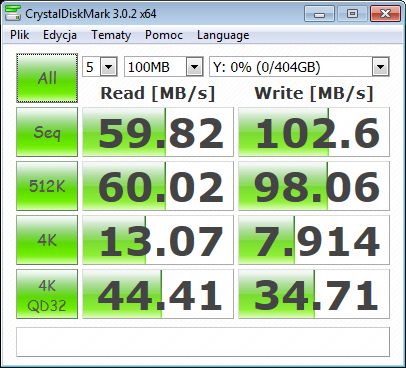Image resolution: width=406 pixels, height=368 pixels.
Task: Select 512K read result 60.02
Action: (x=158, y=186)
